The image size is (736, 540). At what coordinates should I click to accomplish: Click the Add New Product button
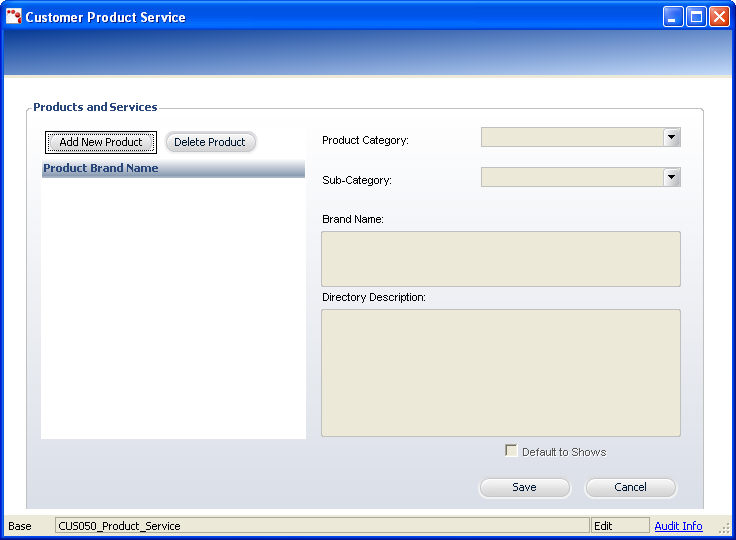pyautogui.click(x=101, y=142)
